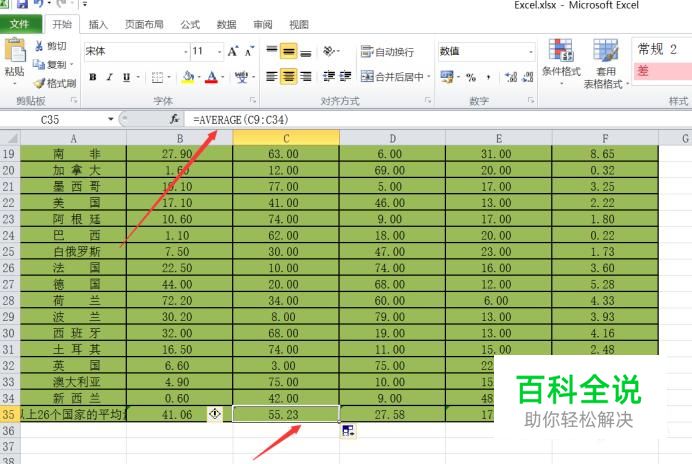Select column C header
The image size is (692, 464).
(x=286, y=138)
